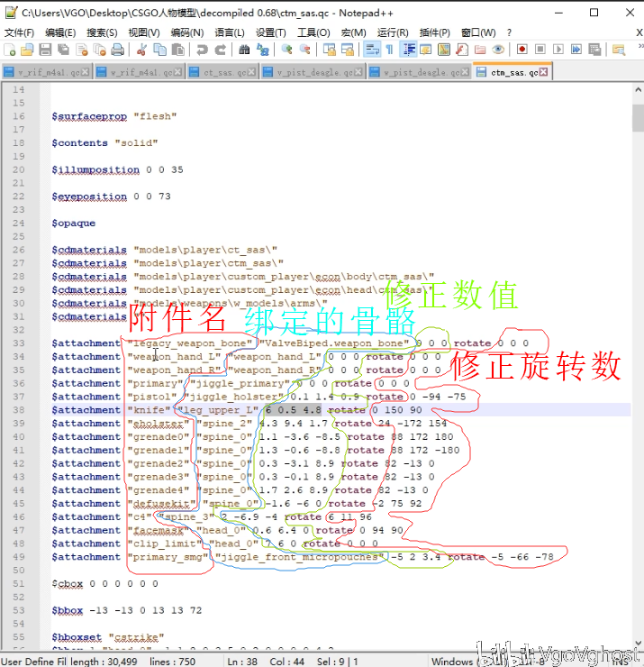The image size is (644, 667).
Task: Zoom out on the editor text
Action: (304, 50)
